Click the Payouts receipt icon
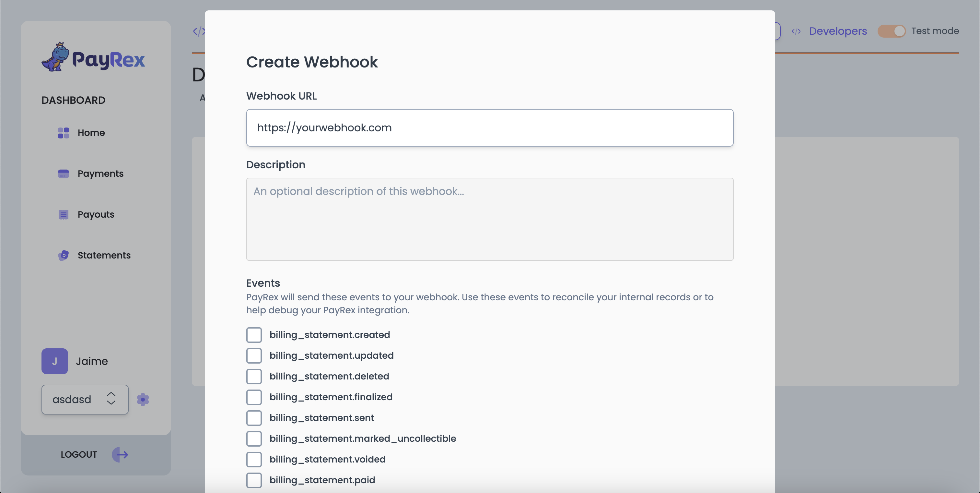Image resolution: width=980 pixels, height=493 pixels. point(63,214)
